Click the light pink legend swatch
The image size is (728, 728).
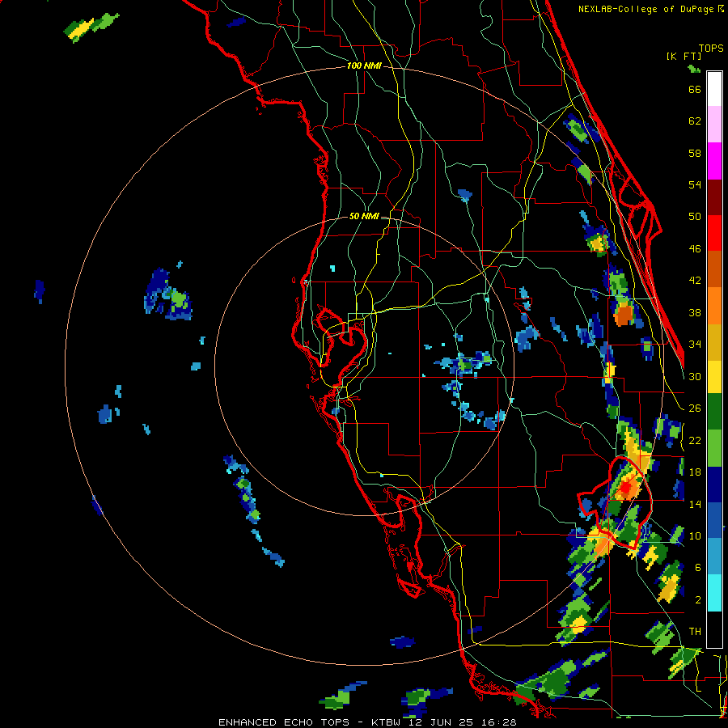(x=714, y=125)
